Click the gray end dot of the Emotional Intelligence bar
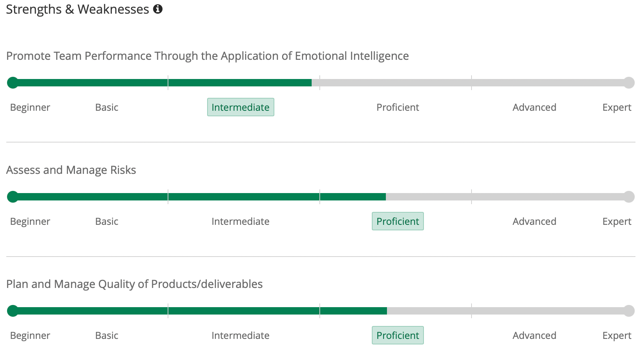Image resolution: width=641 pixels, height=364 pixels. (629, 83)
